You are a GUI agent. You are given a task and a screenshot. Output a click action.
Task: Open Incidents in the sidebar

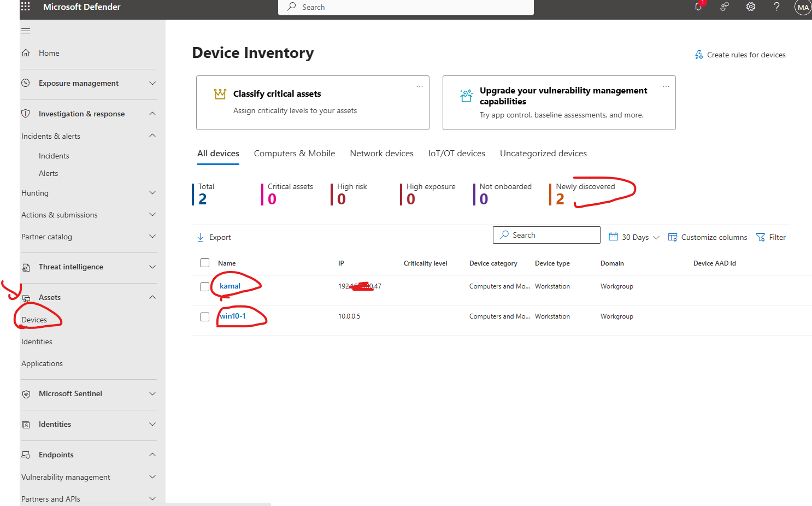(54, 156)
